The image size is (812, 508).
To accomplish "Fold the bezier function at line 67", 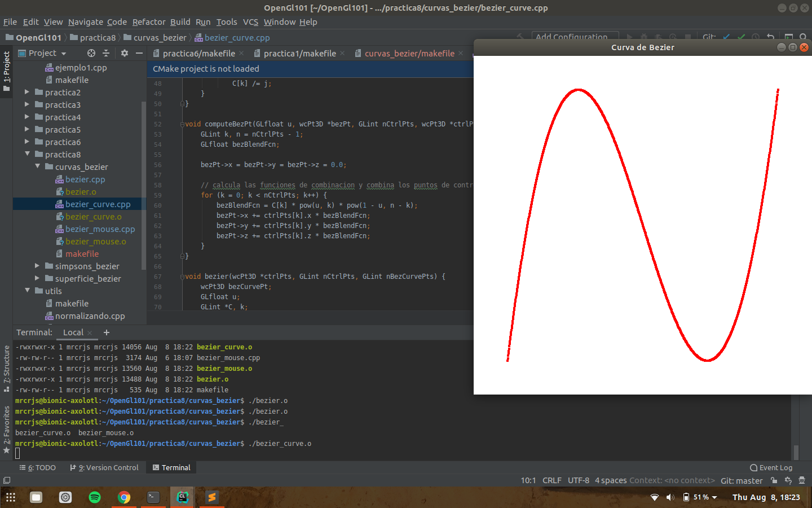I will click(x=182, y=277).
